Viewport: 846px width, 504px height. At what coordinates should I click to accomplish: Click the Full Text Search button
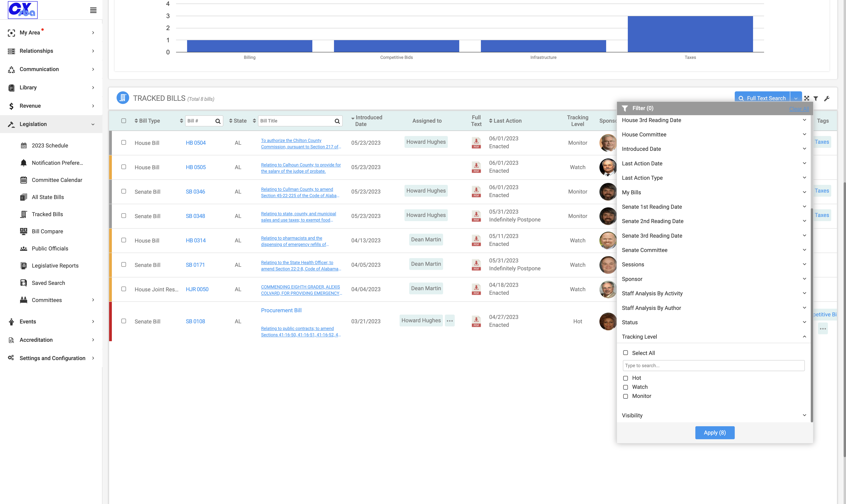click(x=763, y=98)
